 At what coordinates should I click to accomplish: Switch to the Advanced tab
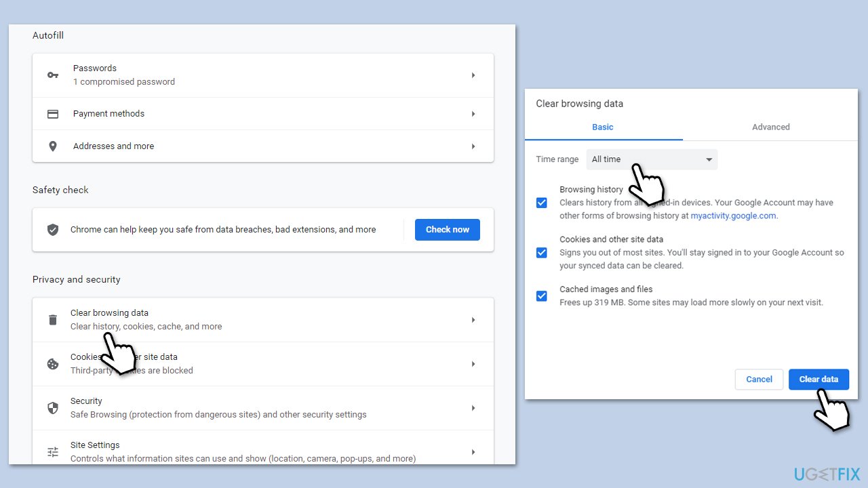(x=770, y=127)
